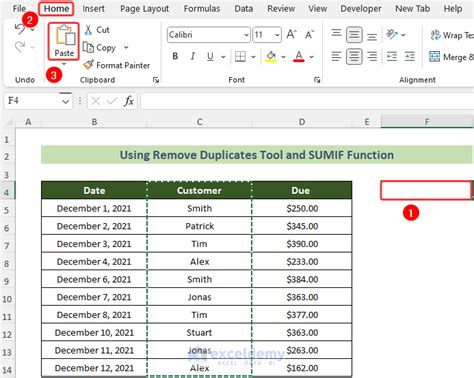
Task: Select the December 10, 2021 cell
Action: [x=94, y=332]
